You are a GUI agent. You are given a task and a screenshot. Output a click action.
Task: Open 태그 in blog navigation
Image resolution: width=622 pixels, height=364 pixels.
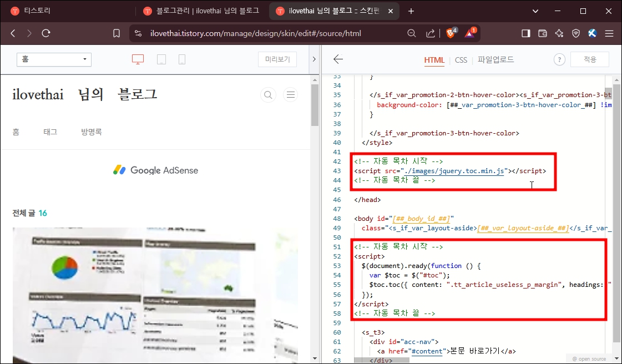tap(50, 132)
